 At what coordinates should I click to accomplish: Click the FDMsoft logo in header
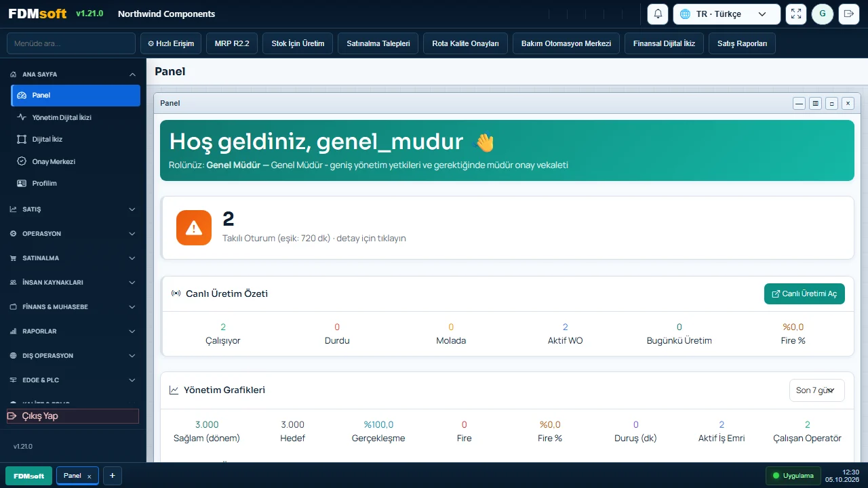(x=38, y=14)
